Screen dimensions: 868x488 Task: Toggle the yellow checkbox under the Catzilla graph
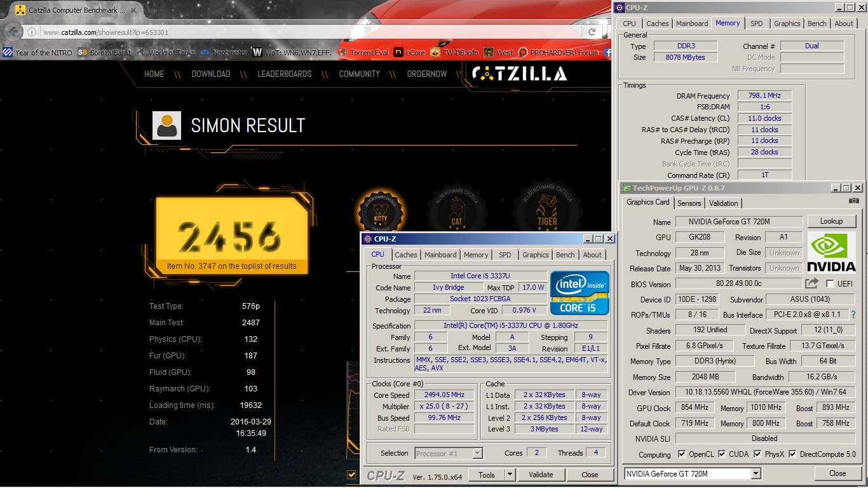point(351,474)
